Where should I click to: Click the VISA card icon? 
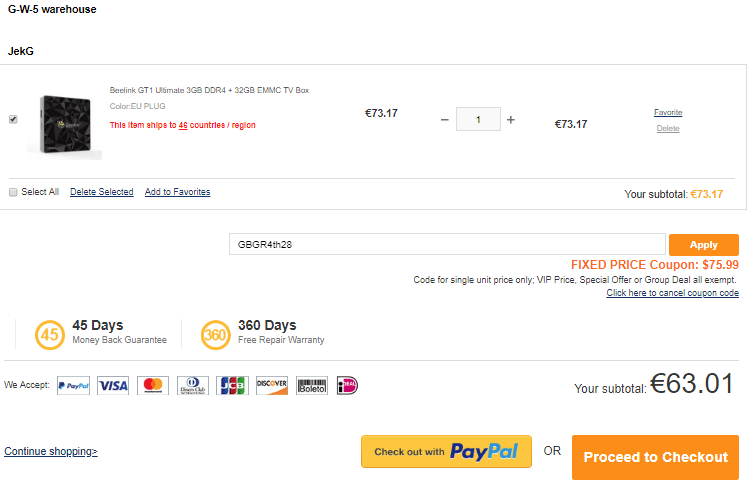pos(113,385)
